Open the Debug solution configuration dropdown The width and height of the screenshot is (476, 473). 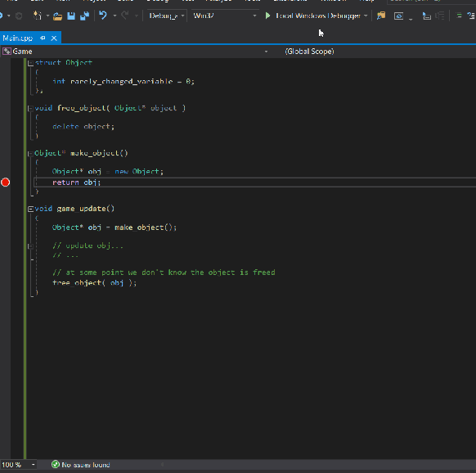166,16
